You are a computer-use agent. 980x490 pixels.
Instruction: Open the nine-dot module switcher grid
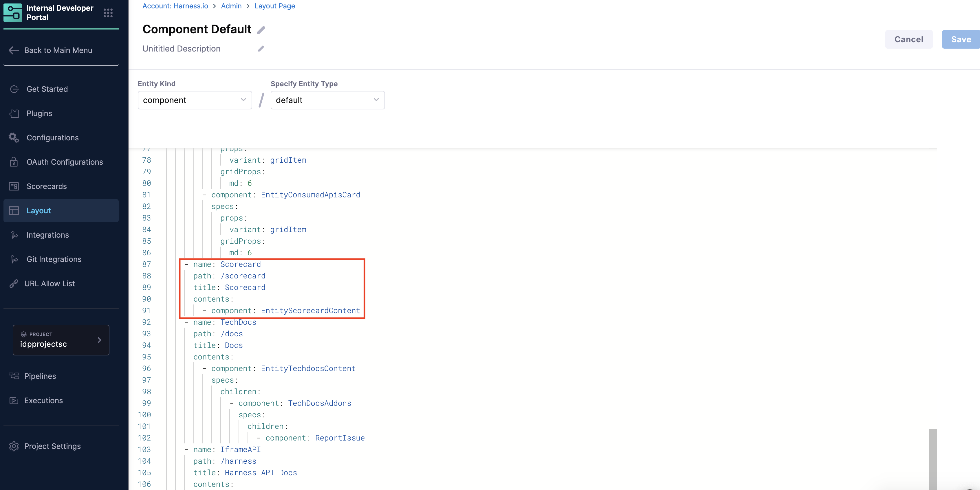tap(108, 13)
